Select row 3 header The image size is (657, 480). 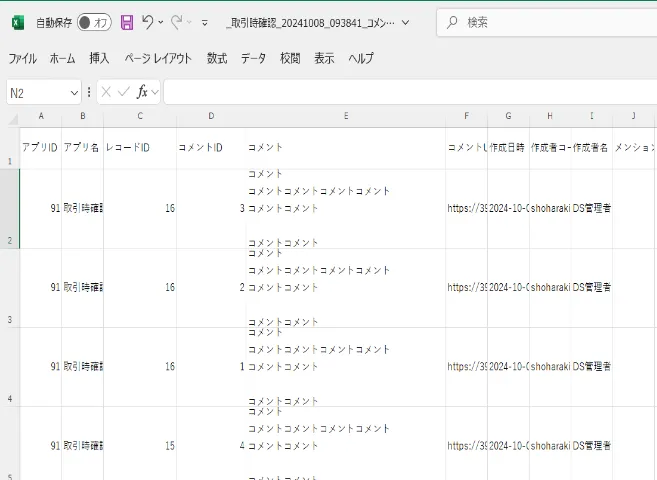click(x=10, y=288)
